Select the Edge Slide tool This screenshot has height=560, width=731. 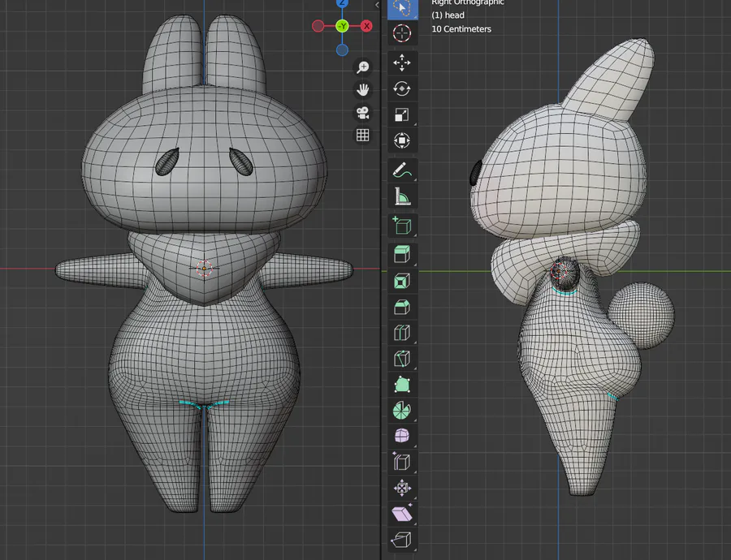[402, 462]
